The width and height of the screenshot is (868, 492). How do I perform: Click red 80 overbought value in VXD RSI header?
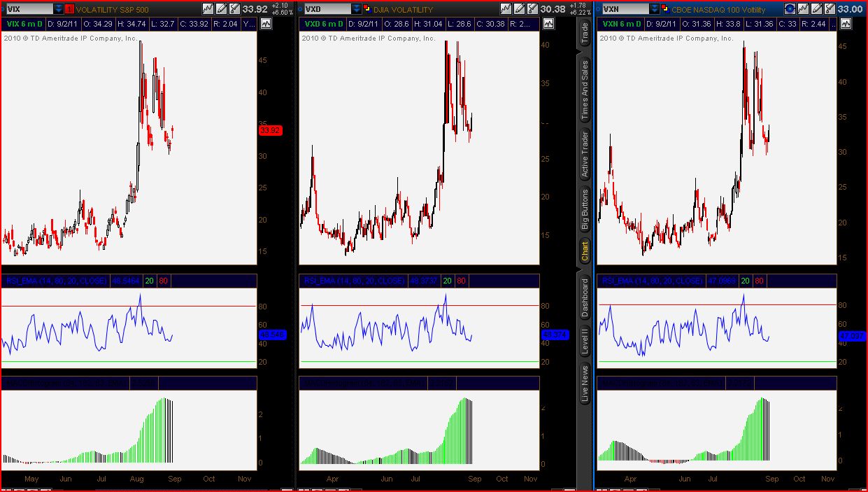click(x=462, y=281)
